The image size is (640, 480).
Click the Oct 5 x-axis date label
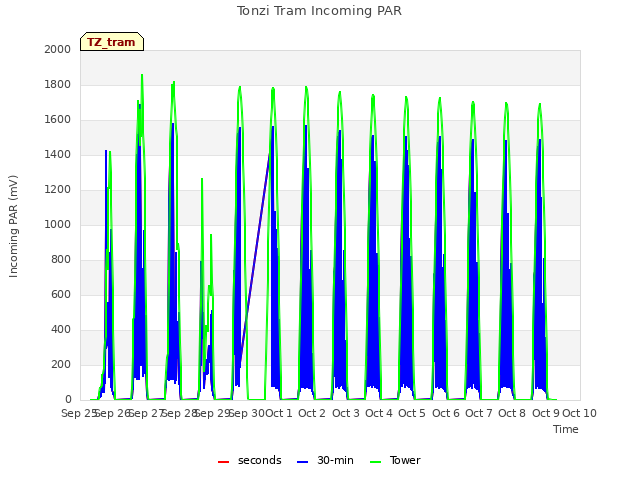tap(412, 413)
